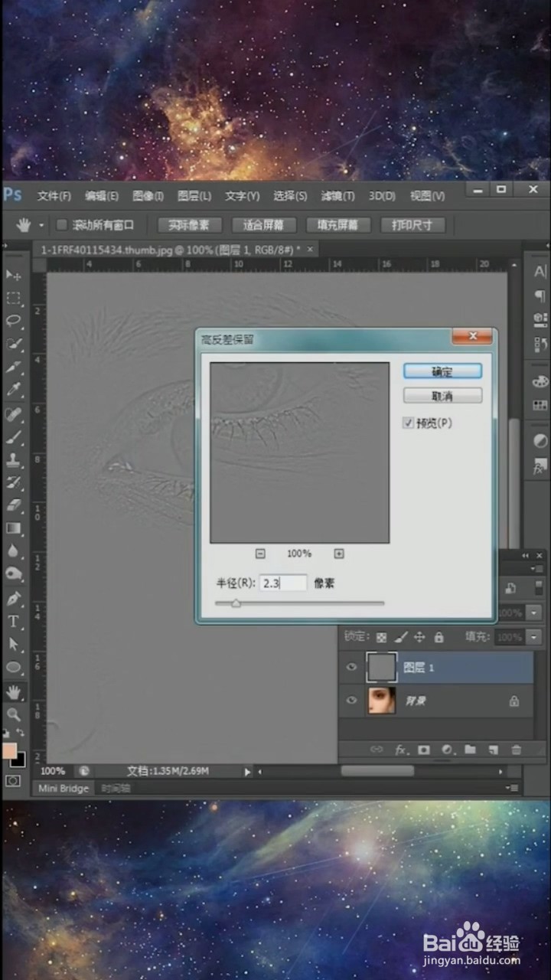The width and height of the screenshot is (551, 980).
Task: Open the 滤镜(T) menu
Action: (x=337, y=196)
